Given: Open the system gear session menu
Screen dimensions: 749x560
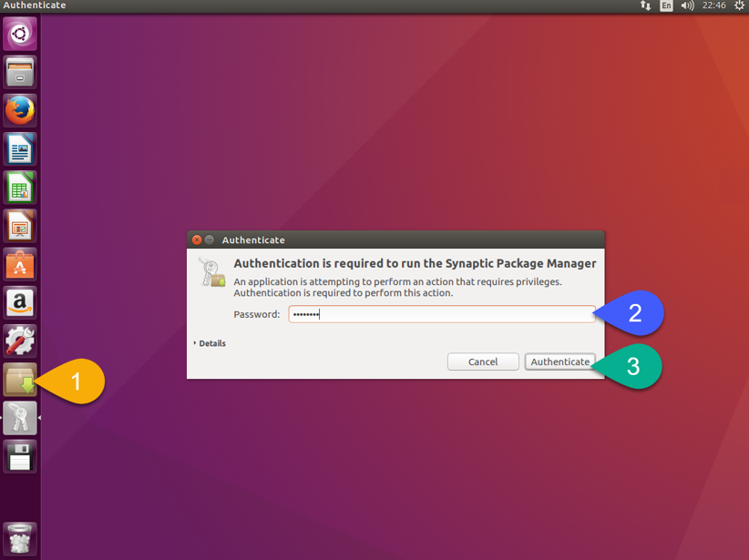Looking at the screenshot, I should click(x=739, y=6).
